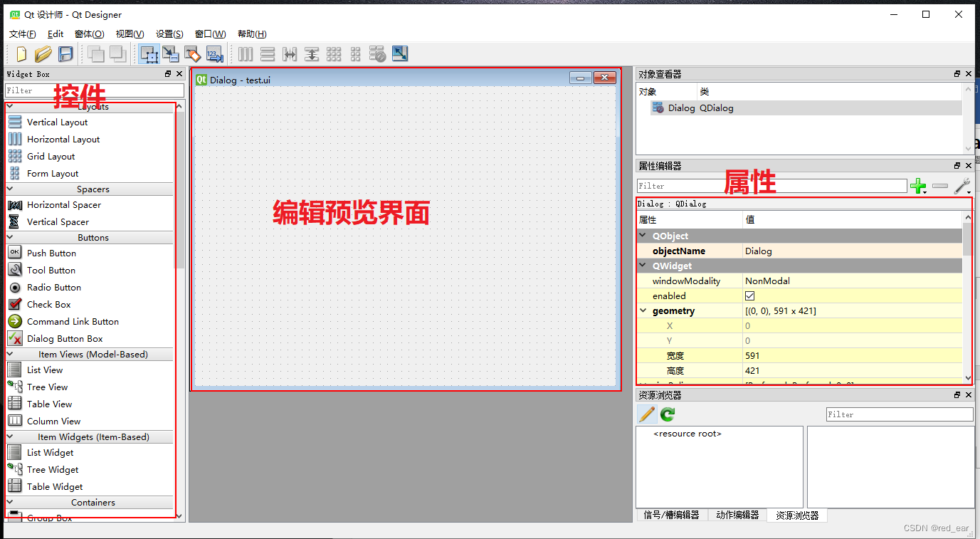The width and height of the screenshot is (980, 539).
Task: Toggle the Edit Buddies mode button
Action: tap(192, 54)
